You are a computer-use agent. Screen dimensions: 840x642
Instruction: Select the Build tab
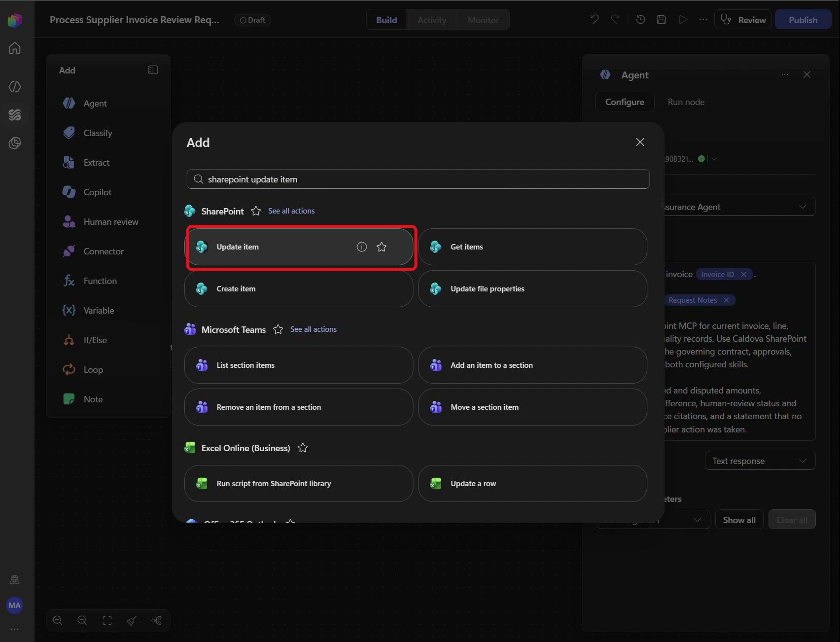pos(386,20)
